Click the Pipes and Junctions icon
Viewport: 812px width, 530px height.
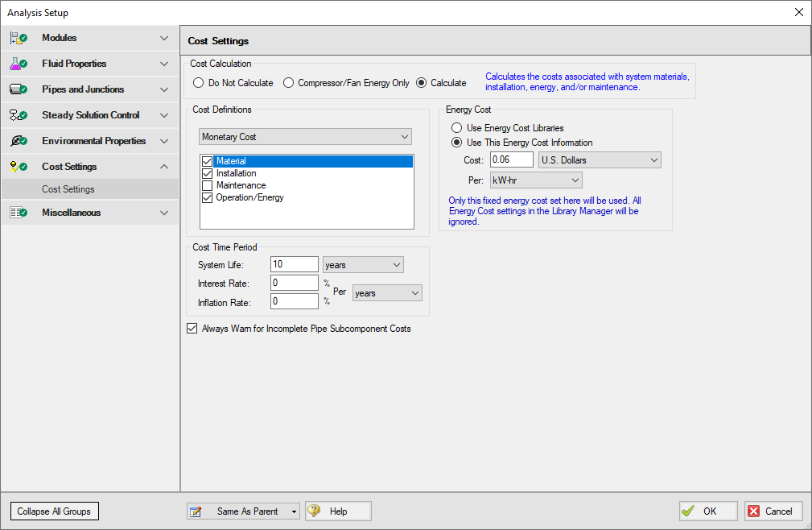[19, 89]
